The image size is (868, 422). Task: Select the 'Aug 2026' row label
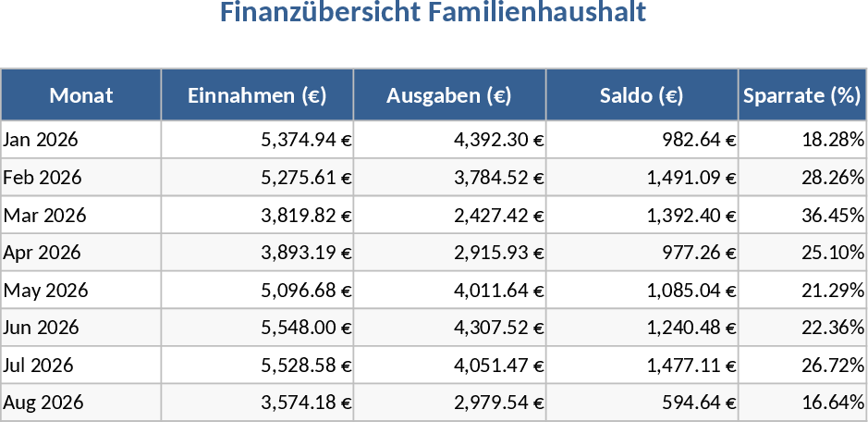point(43,403)
